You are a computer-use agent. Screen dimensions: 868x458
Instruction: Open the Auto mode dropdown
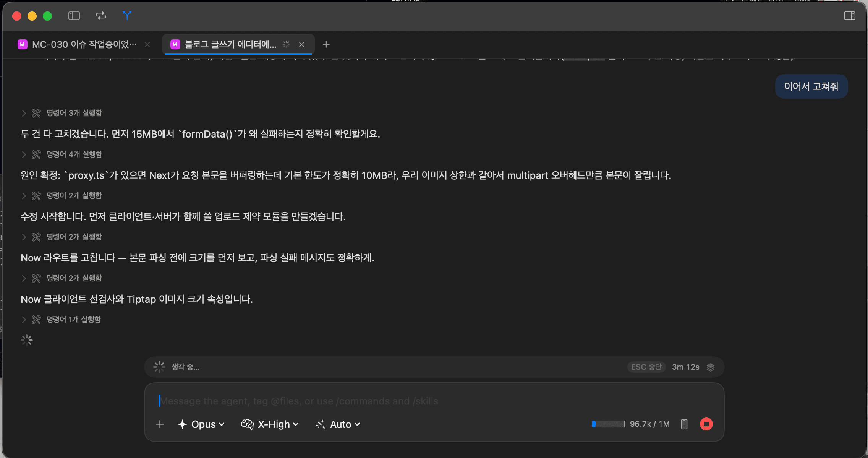tap(338, 424)
